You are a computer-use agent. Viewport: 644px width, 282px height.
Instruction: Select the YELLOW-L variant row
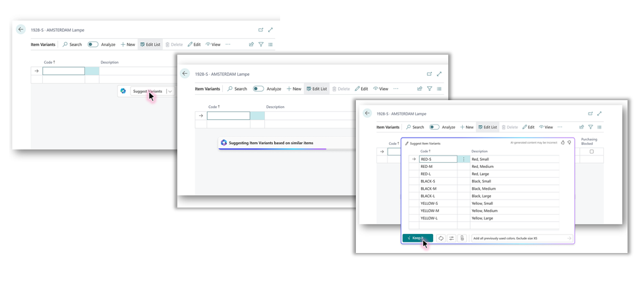(x=484, y=218)
